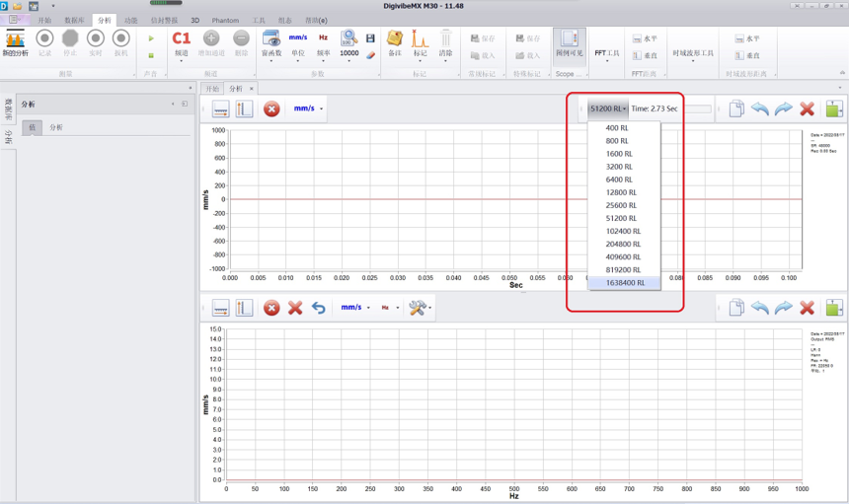Select the 分析 sub-tab beside 值

point(55,127)
